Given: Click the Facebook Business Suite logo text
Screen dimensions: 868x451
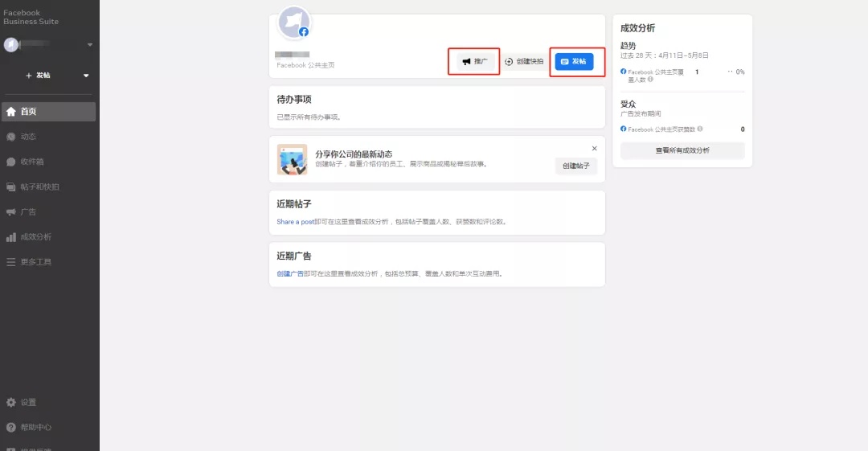Looking at the screenshot, I should [x=31, y=17].
